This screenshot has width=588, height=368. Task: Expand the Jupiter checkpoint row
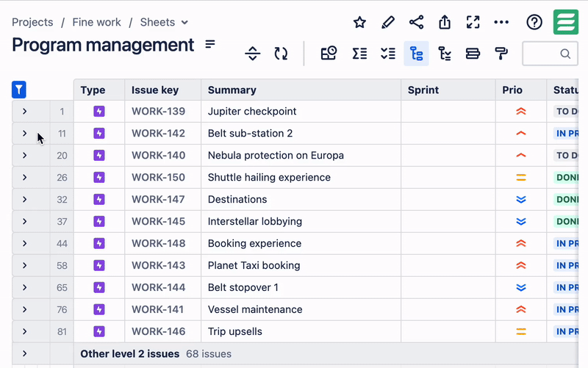click(x=24, y=112)
